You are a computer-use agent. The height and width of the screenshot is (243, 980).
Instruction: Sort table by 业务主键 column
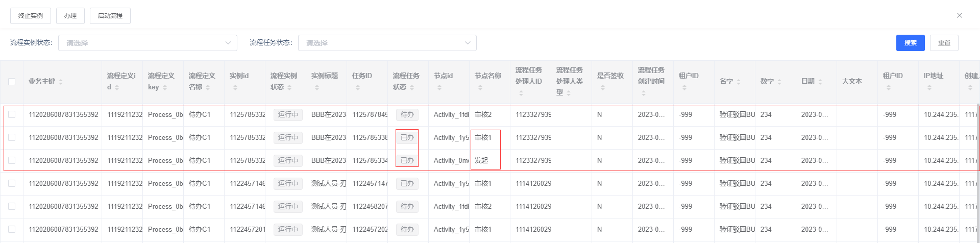(x=61, y=82)
